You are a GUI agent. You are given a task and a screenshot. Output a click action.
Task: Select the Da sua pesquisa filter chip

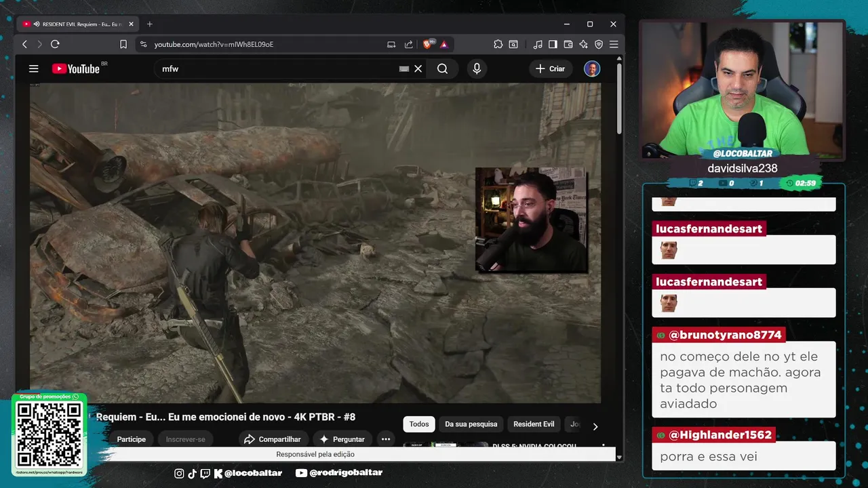[x=471, y=424]
